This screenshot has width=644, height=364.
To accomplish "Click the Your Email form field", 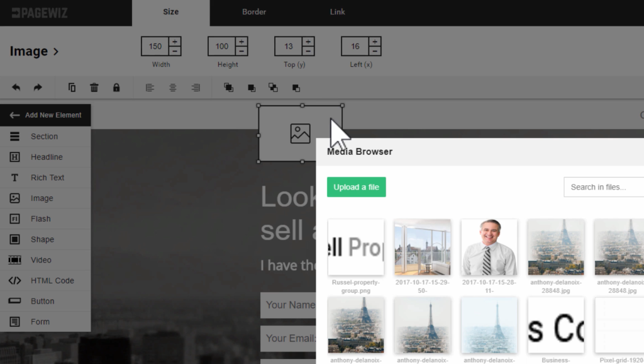I will 288,338.
